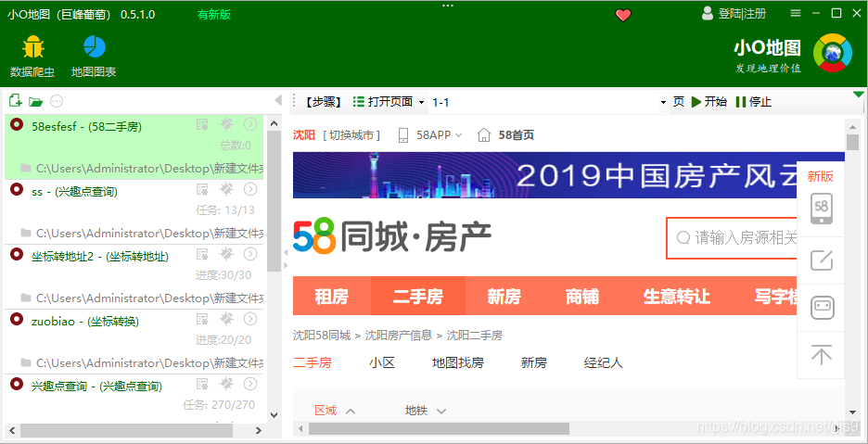
Task: Select the 58esfesf - (58二手房) task
Action: pyautogui.click(x=87, y=127)
